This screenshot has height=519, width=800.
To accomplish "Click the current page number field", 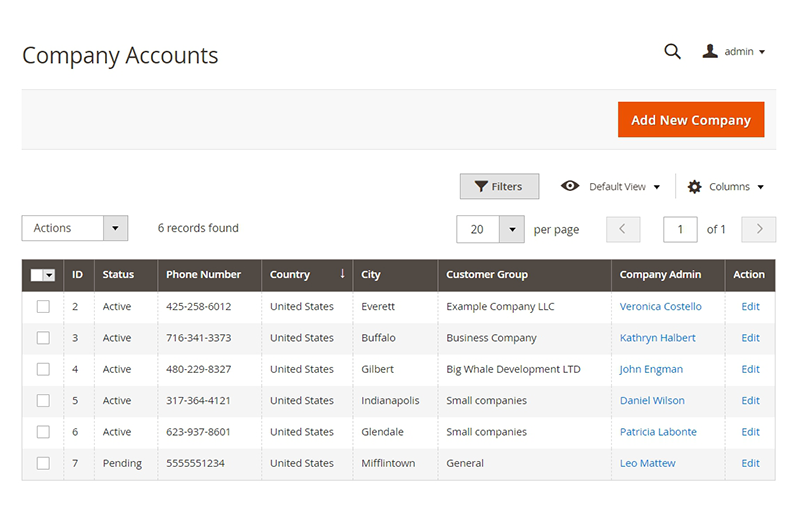I will coord(680,229).
